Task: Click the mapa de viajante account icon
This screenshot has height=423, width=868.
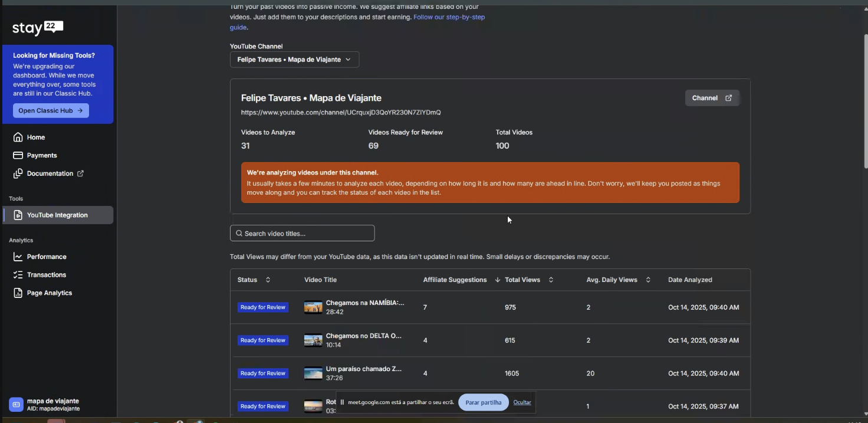Action: [16, 405]
